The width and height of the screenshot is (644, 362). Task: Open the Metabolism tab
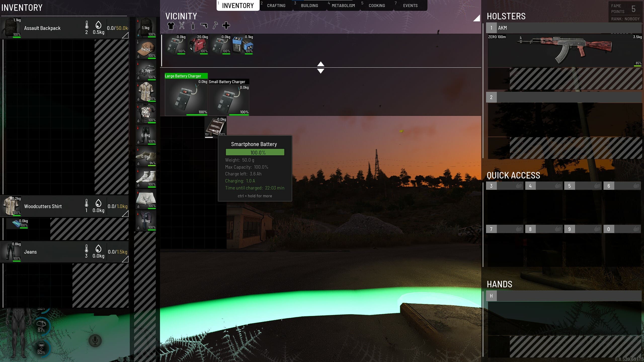tap(343, 6)
